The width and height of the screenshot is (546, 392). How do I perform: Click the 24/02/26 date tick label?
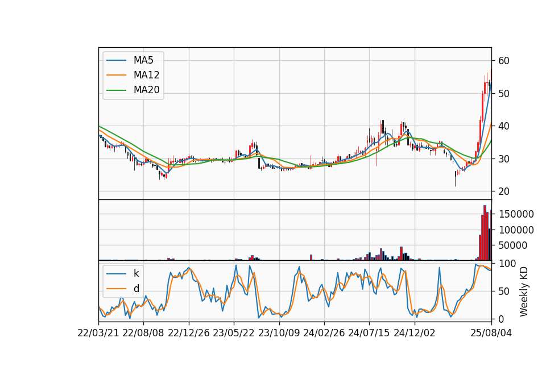[x=324, y=333]
